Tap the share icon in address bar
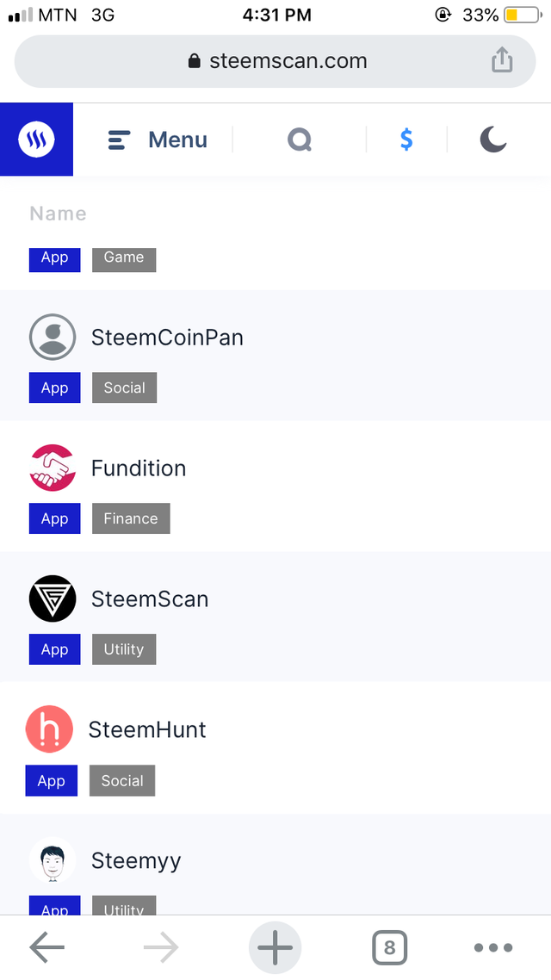 point(501,60)
